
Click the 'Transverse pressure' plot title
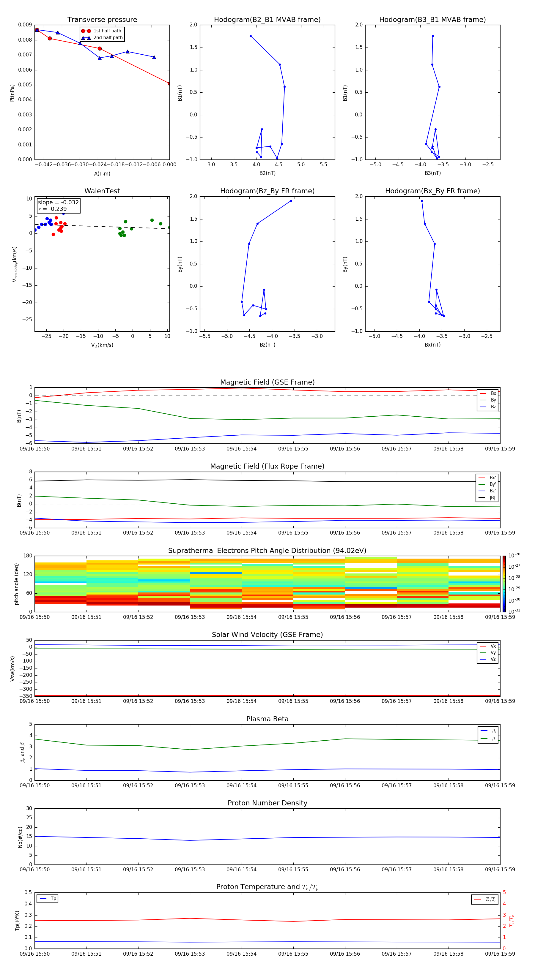102,19
